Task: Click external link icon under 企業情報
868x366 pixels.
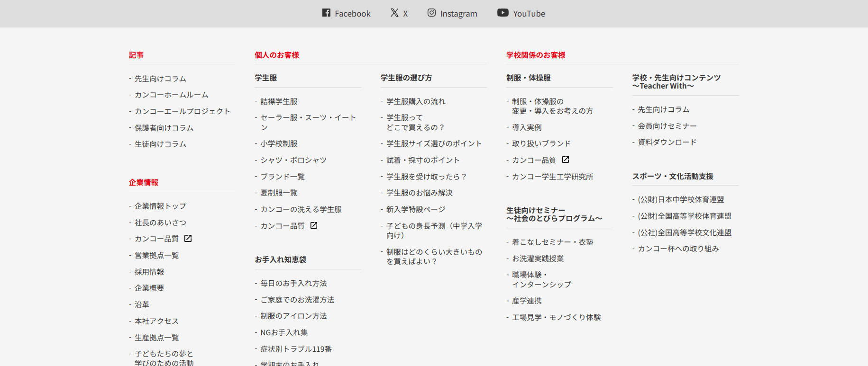Action: coord(188,239)
